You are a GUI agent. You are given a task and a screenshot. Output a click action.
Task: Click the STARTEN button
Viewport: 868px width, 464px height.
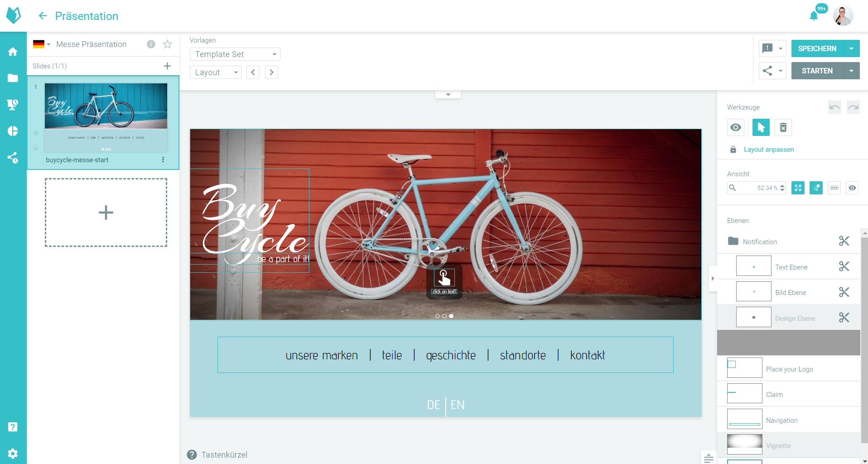click(x=817, y=71)
